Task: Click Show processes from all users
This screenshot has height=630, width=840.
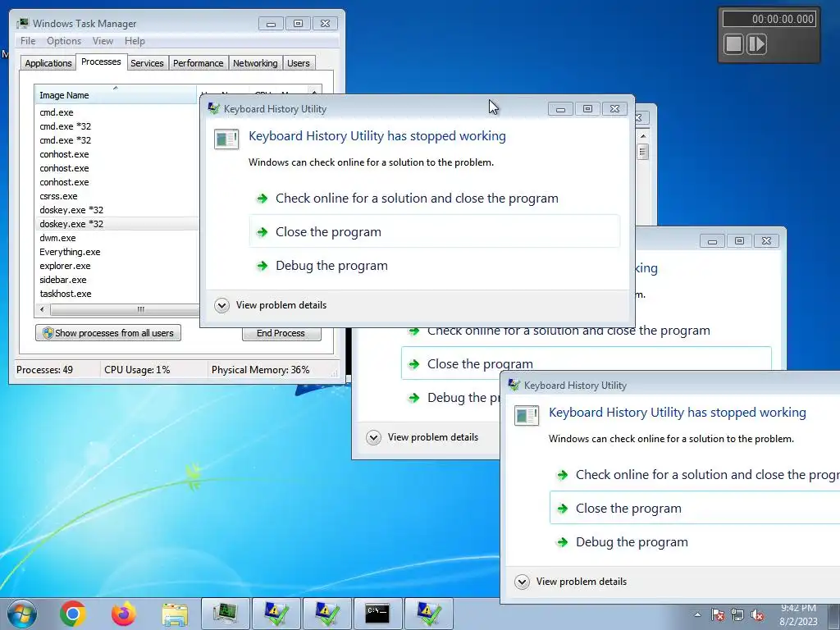Action: (108, 333)
